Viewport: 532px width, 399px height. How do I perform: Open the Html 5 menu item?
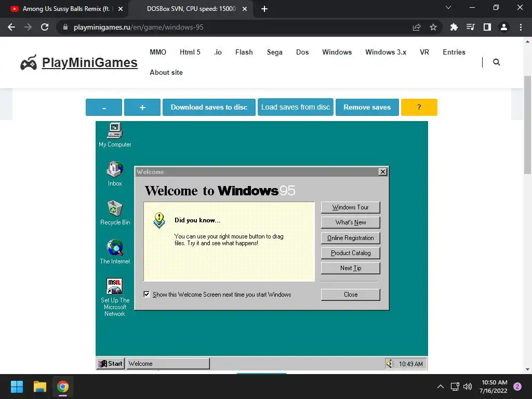[x=190, y=52]
